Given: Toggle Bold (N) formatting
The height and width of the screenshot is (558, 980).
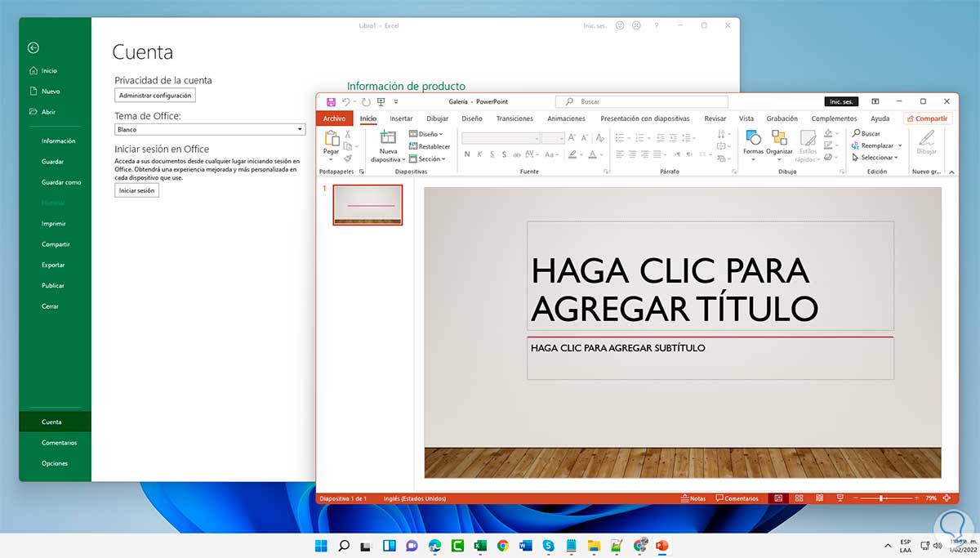Looking at the screenshot, I should point(467,154).
